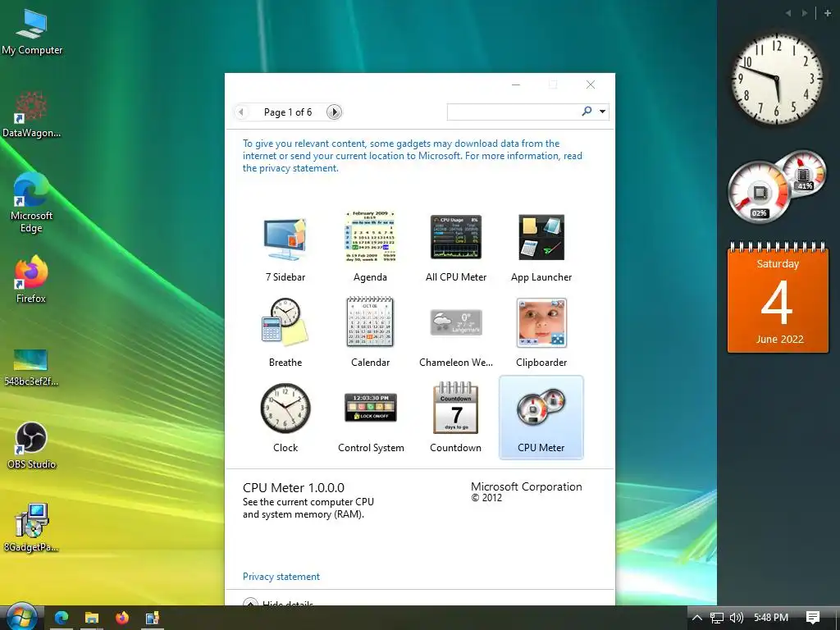Choose the Control System gadget

click(x=371, y=408)
